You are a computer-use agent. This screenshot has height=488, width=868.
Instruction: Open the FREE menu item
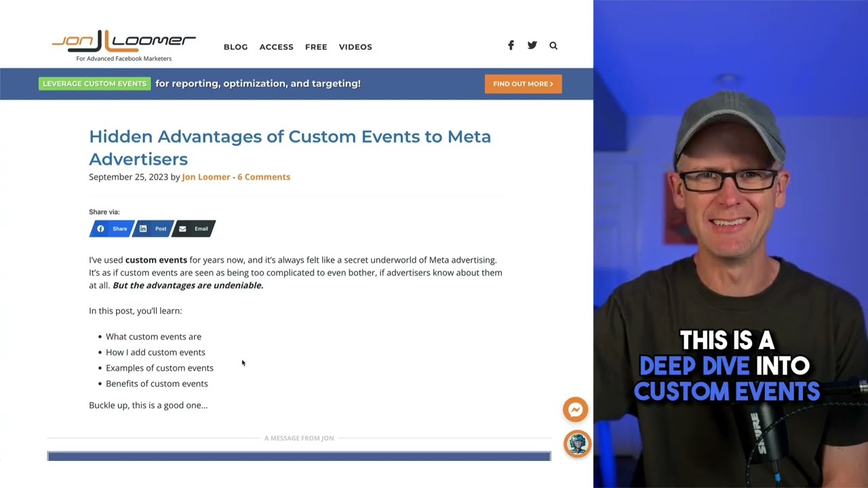[316, 47]
